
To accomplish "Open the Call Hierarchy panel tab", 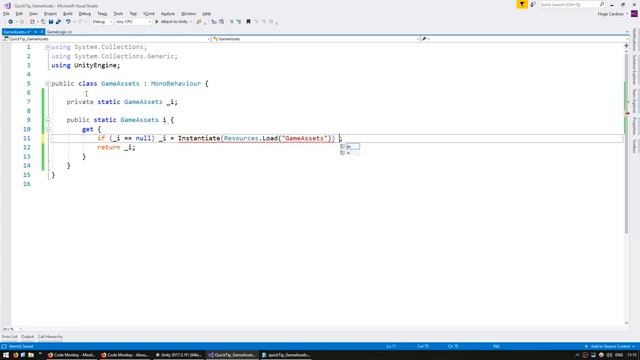I will point(50,337).
